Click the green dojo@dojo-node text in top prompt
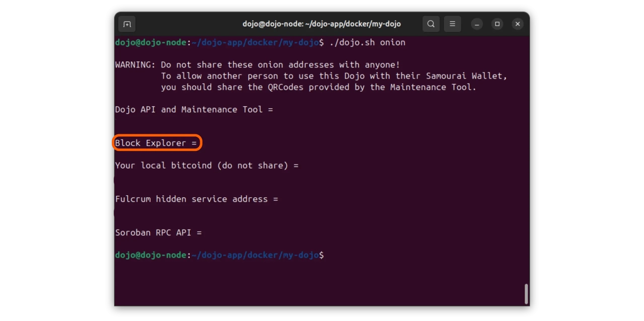644x321 pixels. click(x=150, y=43)
